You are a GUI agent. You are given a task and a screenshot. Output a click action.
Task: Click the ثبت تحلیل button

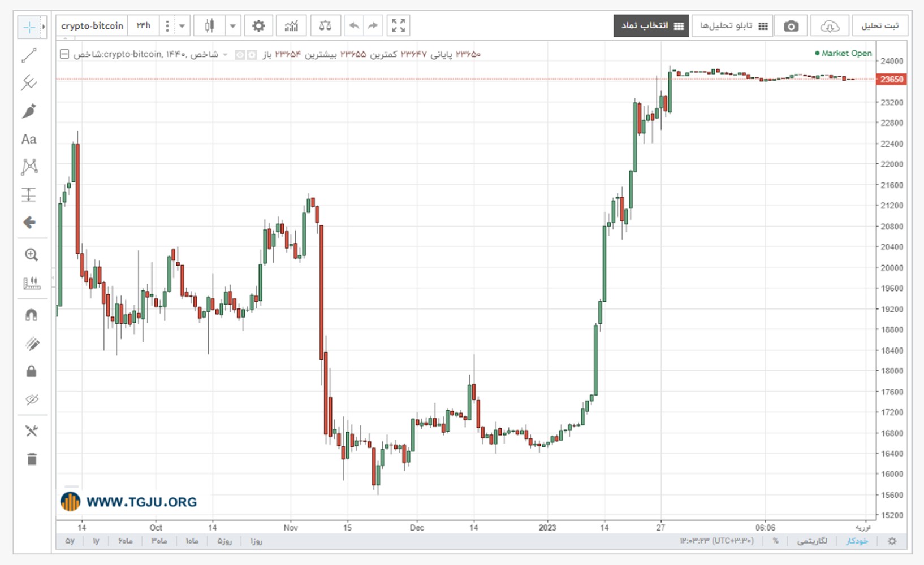coord(880,26)
